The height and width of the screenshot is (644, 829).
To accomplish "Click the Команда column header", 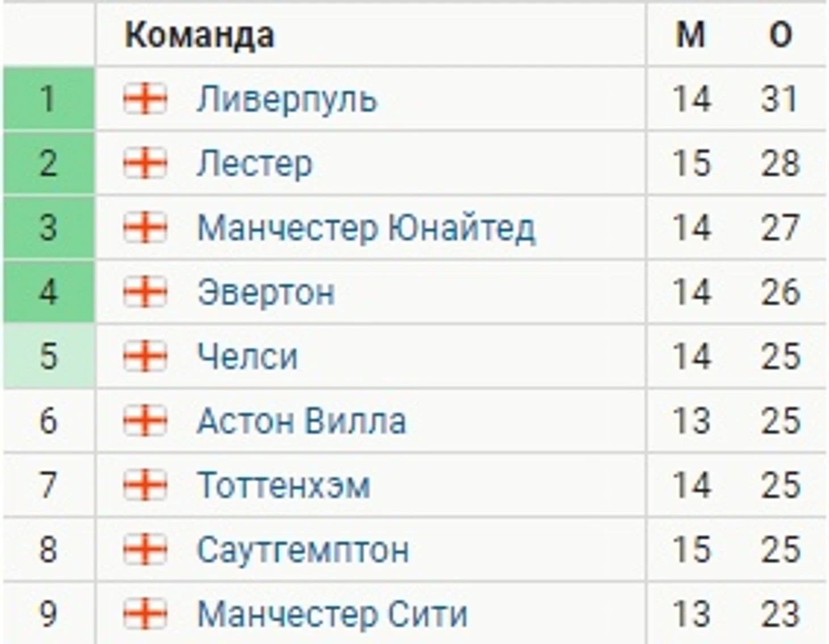I will click(x=199, y=35).
